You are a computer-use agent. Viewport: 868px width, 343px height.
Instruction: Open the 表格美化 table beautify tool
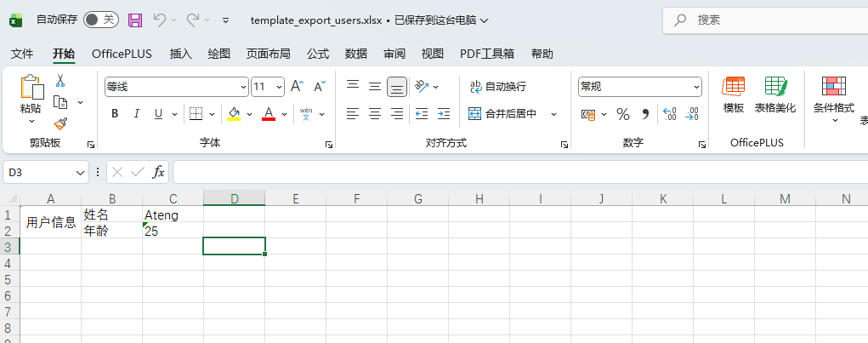coord(774,94)
